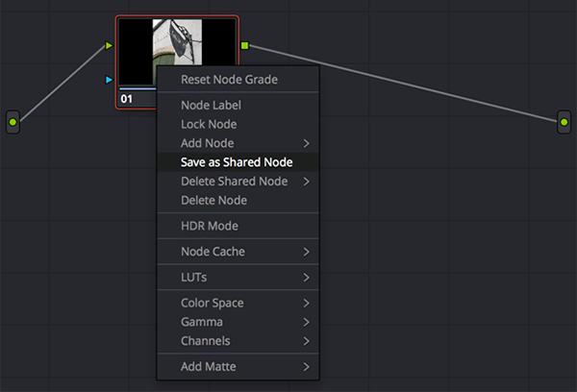Viewport: 577px width, 392px height.
Task: Open the Channels submenu
Action: point(238,341)
